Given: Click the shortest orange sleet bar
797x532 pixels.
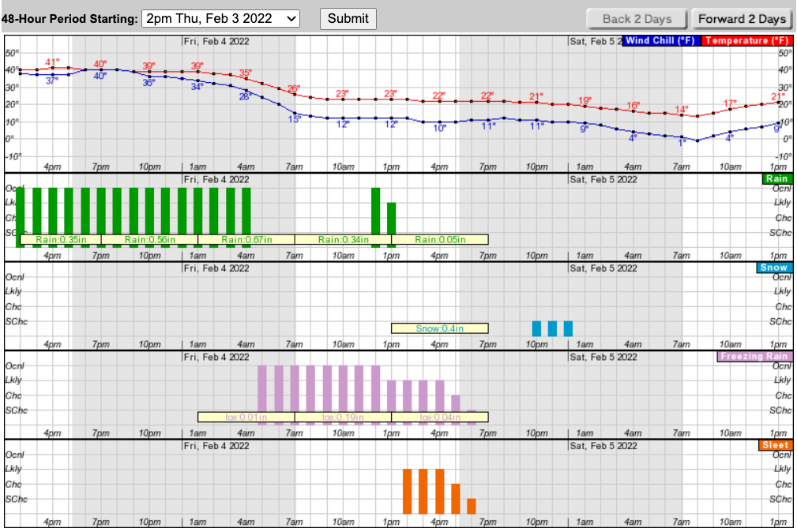Looking at the screenshot, I should [472, 506].
